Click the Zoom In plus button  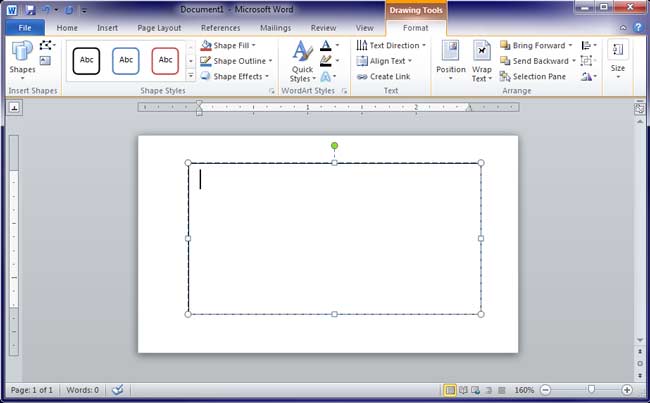point(627,390)
